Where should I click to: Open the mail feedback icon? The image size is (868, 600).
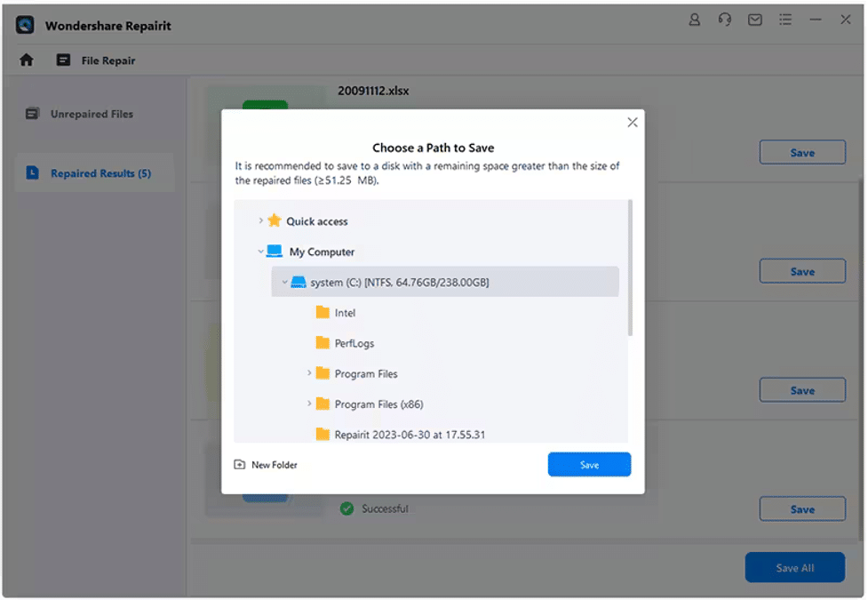pyautogui.click(x=754, y=20)
